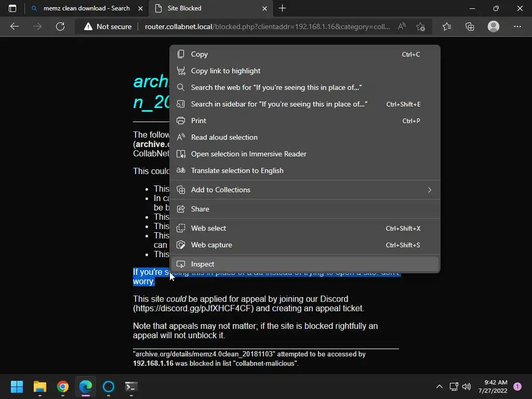
Task: Expand Add to Collections submenu arrow
Action: [430, 190]
